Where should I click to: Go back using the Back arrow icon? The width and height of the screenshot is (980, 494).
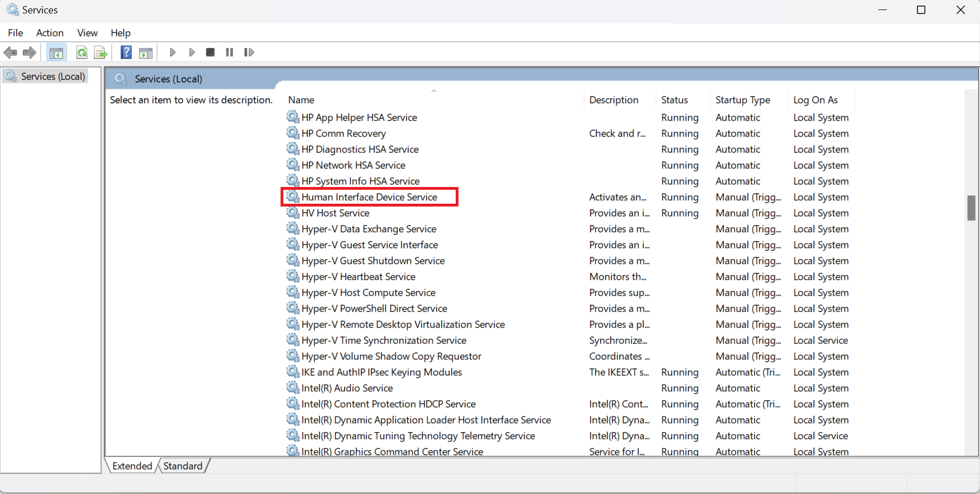point(10,52)
